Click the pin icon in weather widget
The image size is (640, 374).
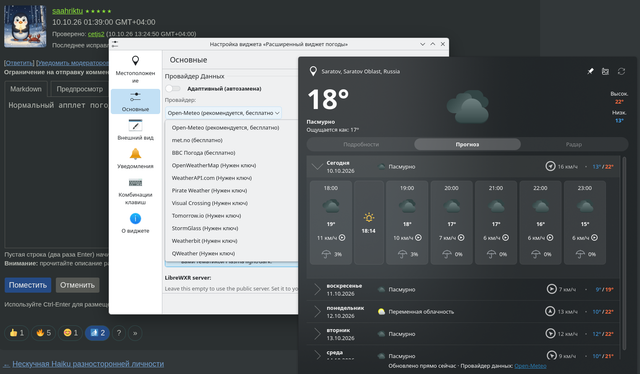590,71
